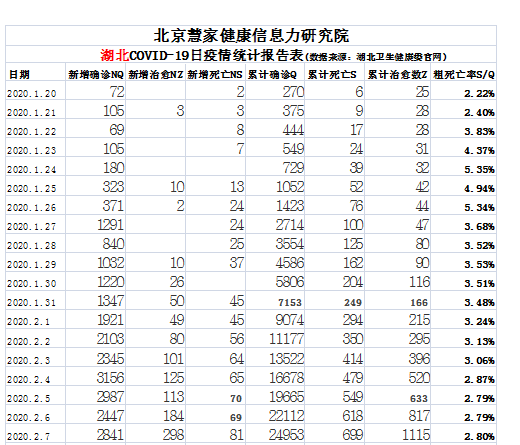Click the 新增治愈NZ header cell
Viewport: 520px width, 445px height.
156,74
